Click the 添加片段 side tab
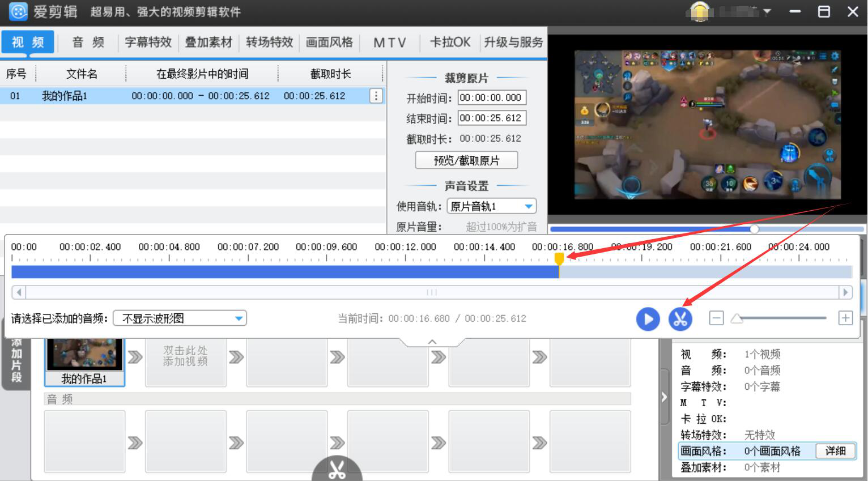 (16, 360)
